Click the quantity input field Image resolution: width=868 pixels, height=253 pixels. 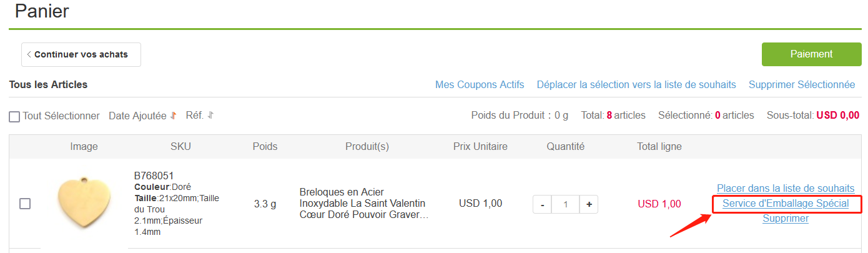[566, 204]
